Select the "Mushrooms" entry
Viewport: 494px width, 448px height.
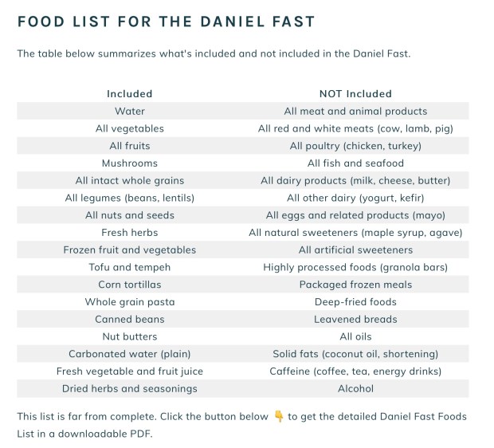click(130, 163)
